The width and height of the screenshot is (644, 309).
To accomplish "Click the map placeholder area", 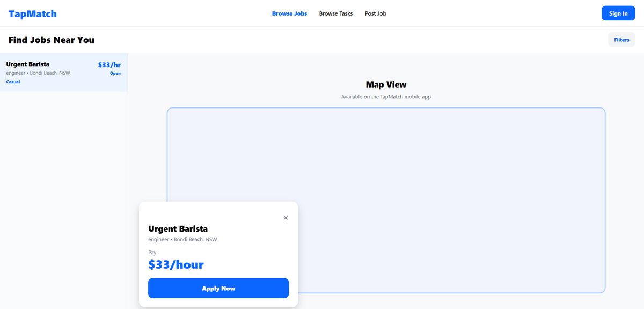I will tap(386, 200).
